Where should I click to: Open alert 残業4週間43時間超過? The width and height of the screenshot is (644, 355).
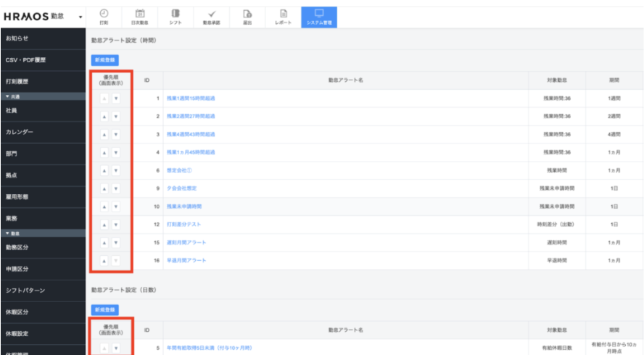point(191,134)
